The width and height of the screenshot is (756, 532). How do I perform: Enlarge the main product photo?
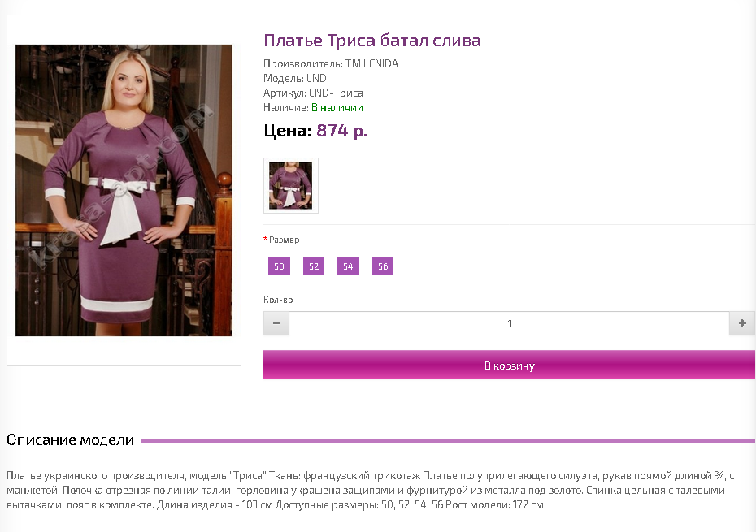click(x=124, y=190)
